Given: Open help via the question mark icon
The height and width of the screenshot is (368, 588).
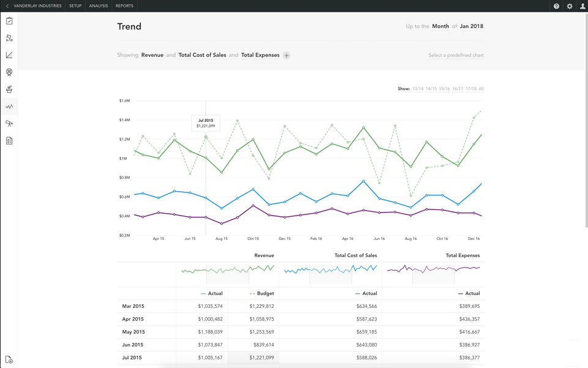Looking at the screenshot, I should tap(556, 6).
